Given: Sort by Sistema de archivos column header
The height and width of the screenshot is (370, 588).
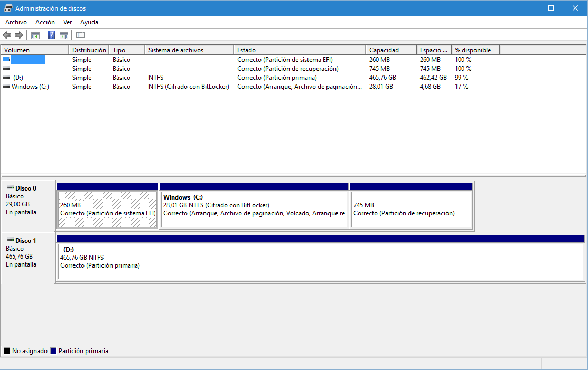Looking at the screenshot, I should (x=189, y=50).
